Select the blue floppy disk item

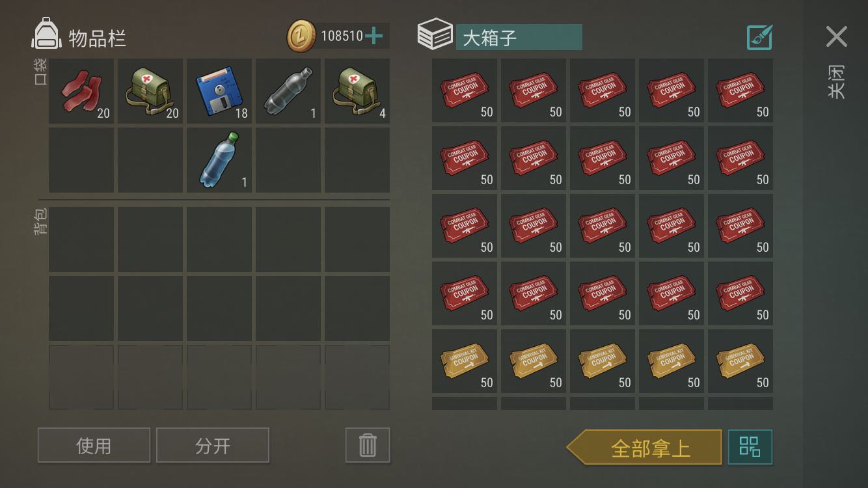219,91
